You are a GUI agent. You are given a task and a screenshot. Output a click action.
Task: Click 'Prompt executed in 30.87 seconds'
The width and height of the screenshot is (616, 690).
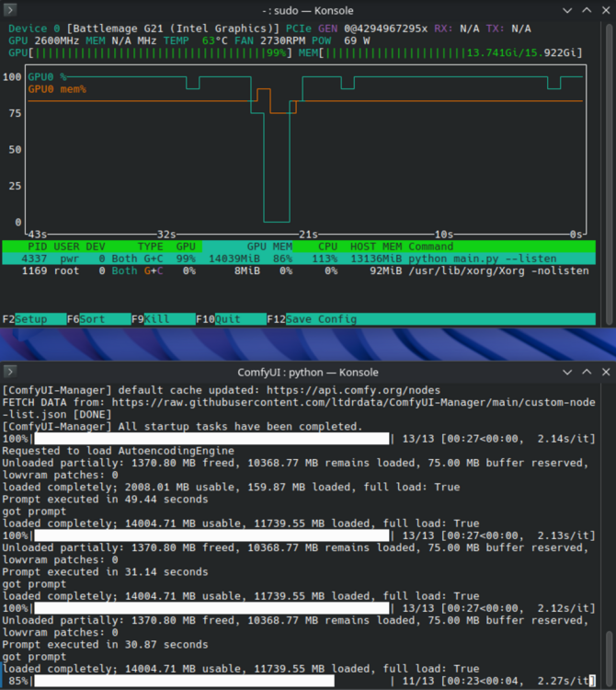pos(105,644)
